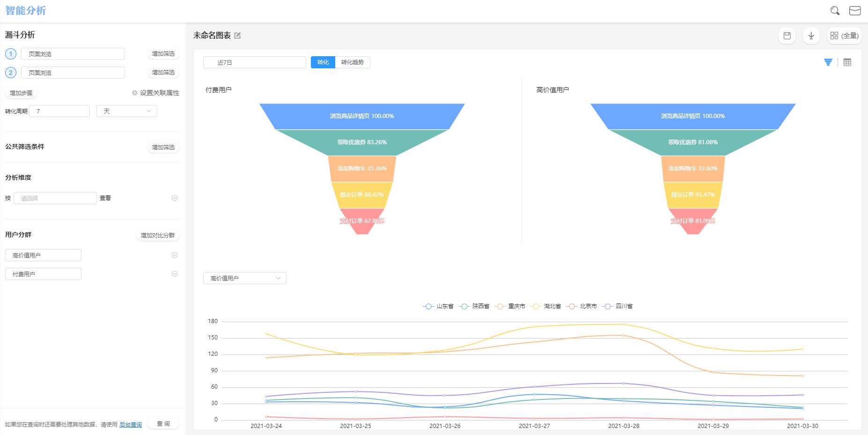Open the 请选择 dimension dropdown

point(55,198)
